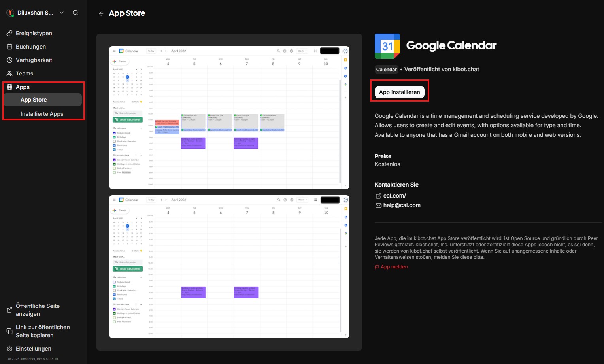
Task: Click the Einstellungen gear icon
Action: point(9,349)
